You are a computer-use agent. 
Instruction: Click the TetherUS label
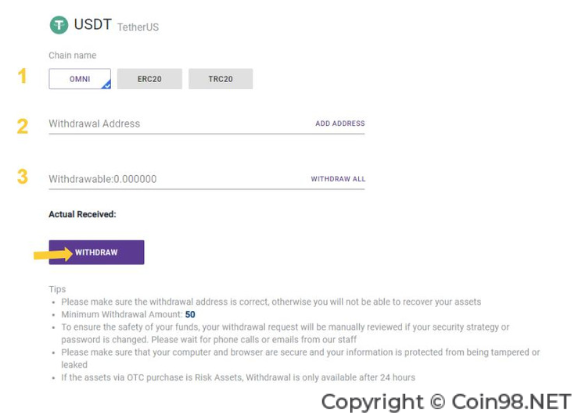(x=138, y=27)
